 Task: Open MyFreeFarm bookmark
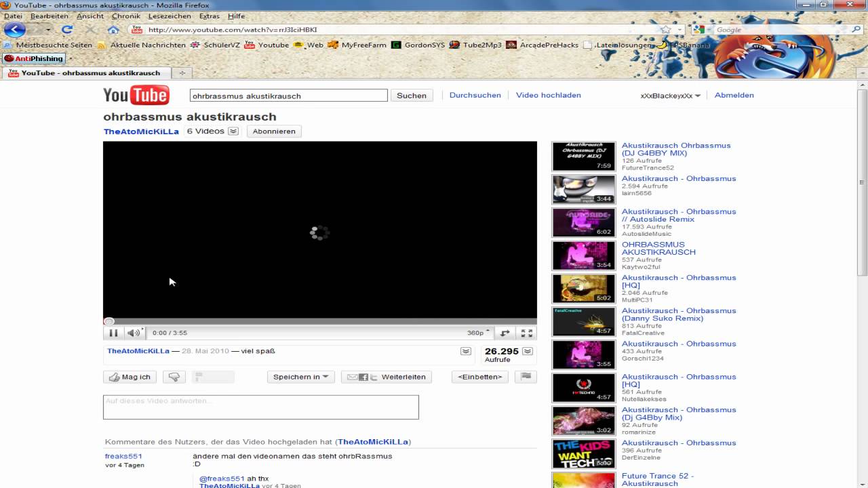(357, 45)
